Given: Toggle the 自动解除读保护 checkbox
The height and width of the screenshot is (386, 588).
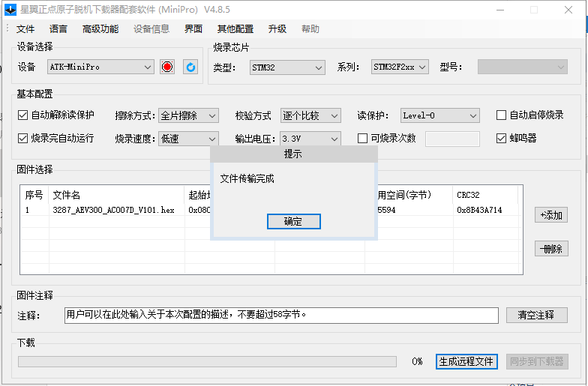Looking at the screenshot, I should tap(22, 115).
